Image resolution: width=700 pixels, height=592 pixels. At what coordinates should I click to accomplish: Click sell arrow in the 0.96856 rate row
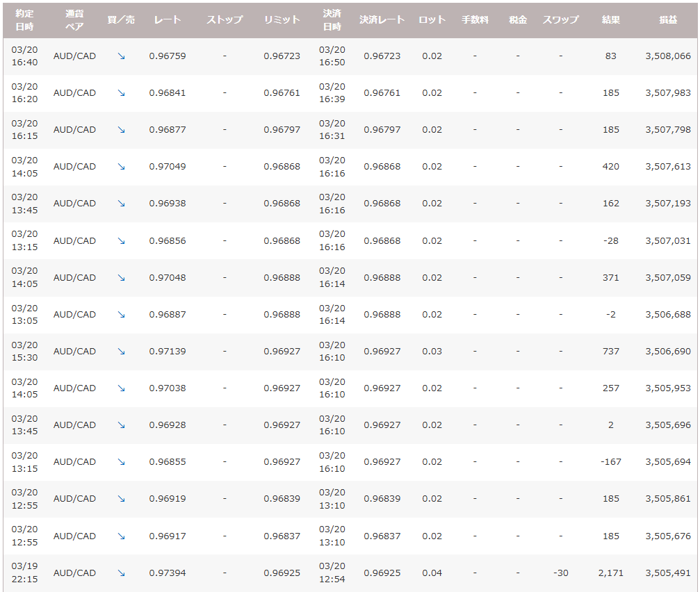121,241
